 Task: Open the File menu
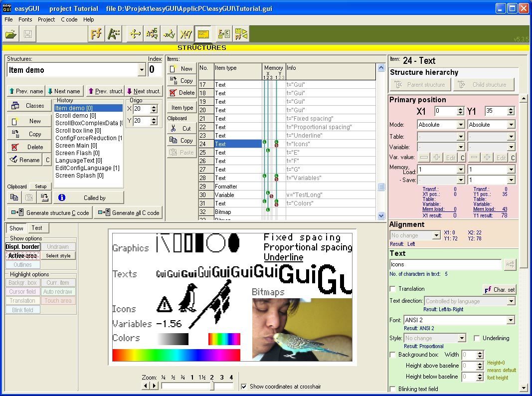pos(8,19)
